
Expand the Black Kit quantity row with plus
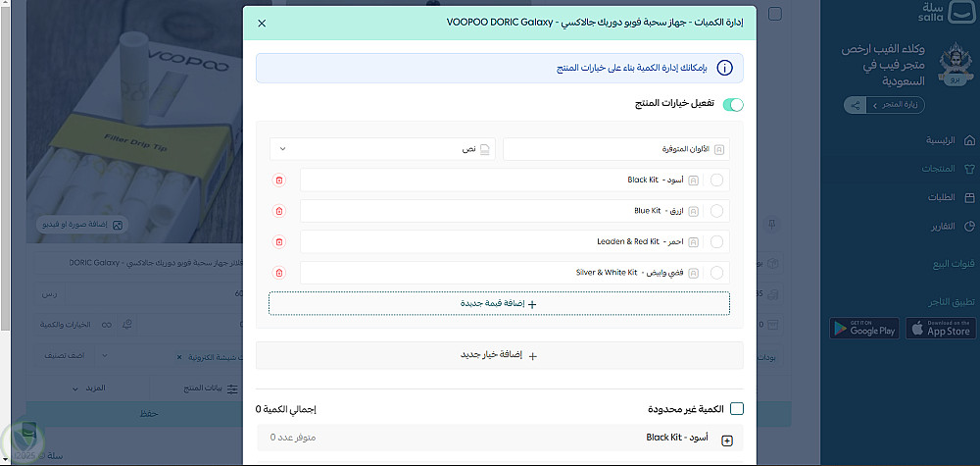point(727,440)
